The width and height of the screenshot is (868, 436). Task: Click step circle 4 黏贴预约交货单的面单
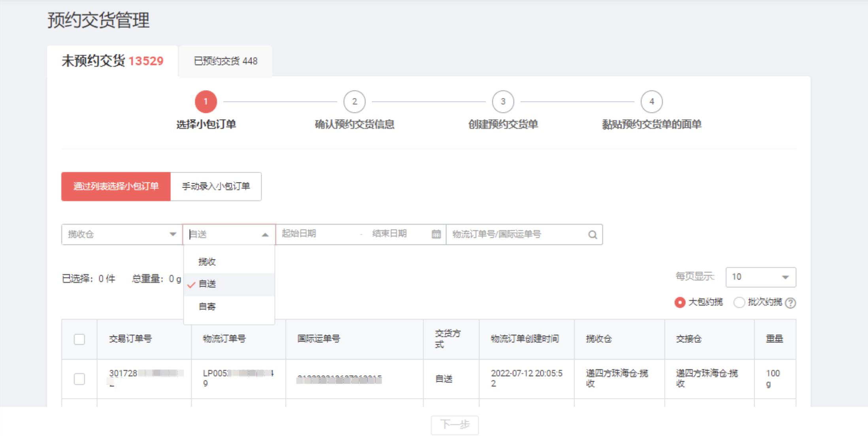point(651,101)
